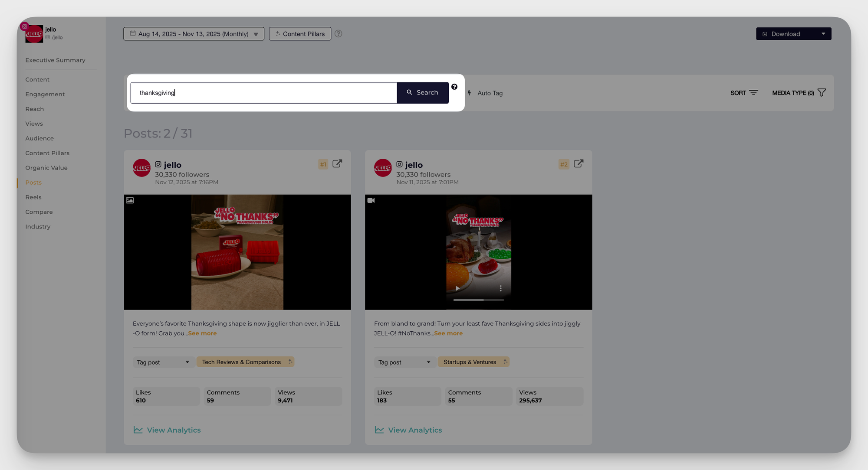Open Executive Summary in the sidebar
Viewport: 868px width, 470px height.
(55, 60)
